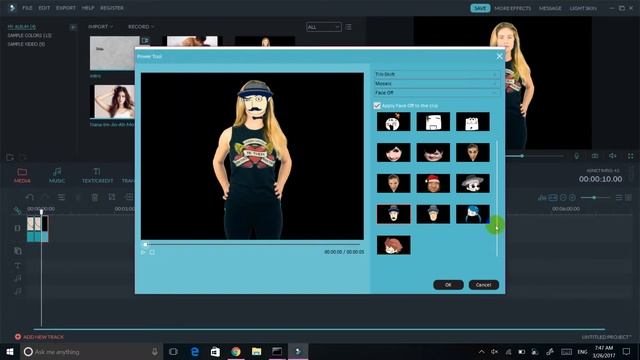Switch to LIGHT SKIN theme

coord(583,8)
